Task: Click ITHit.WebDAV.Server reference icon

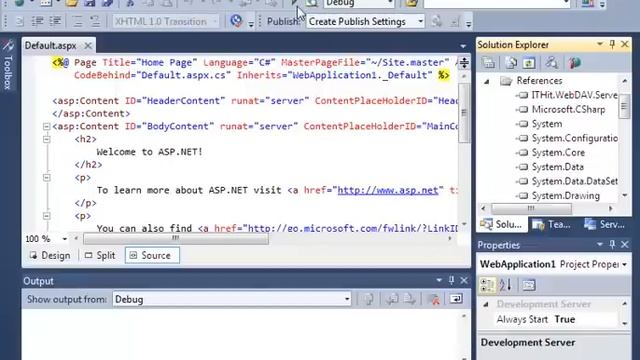Action: point(522,95)
